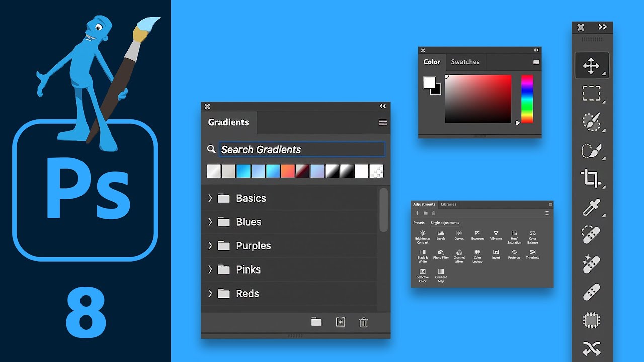Screen dimensions: 644x362
Task: Delete gradient using trash icon
Action: [364, 322]
